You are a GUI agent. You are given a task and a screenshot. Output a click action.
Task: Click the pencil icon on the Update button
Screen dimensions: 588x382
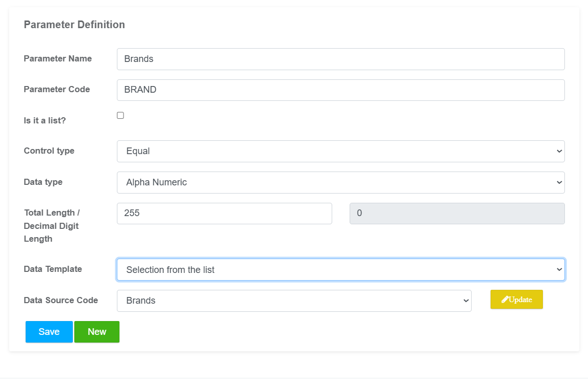point(505,300)
